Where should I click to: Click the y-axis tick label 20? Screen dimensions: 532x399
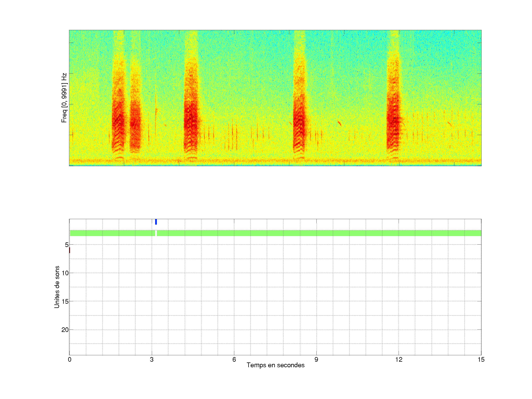pos(65,330)
